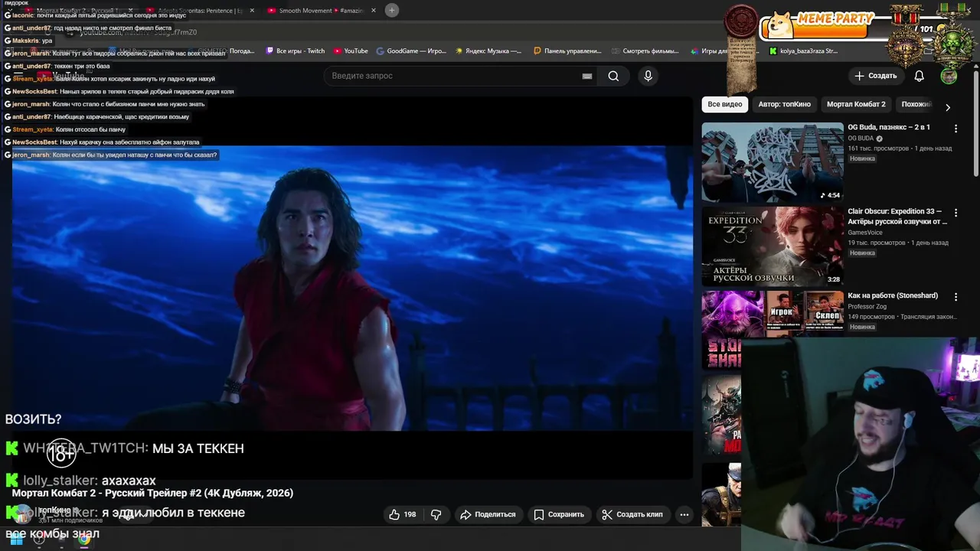The width and height of the screenshot is (980, 551).
Task: Open options menu for OG Buda video
Action: pos(955,129)
